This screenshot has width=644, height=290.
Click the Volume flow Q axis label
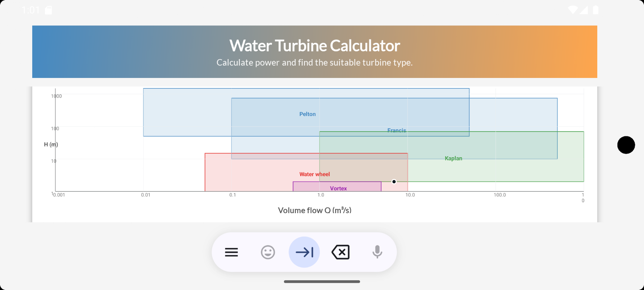click(315, 210)
